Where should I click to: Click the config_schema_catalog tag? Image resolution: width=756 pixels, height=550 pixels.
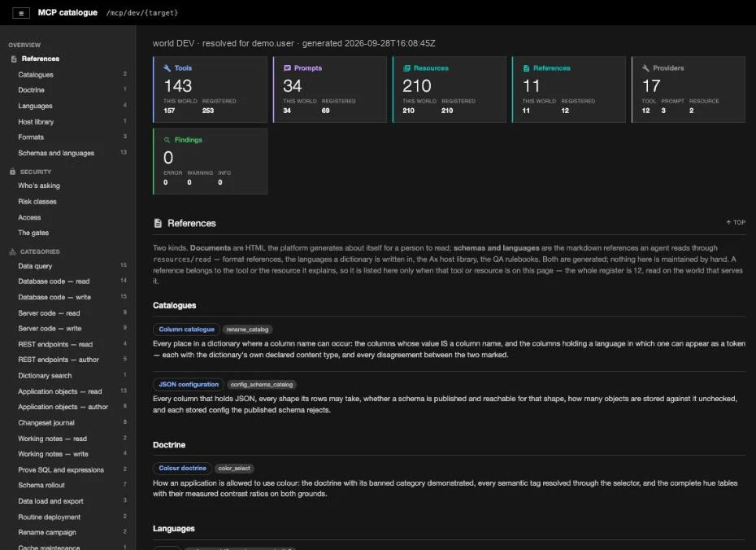coord(262,385)
